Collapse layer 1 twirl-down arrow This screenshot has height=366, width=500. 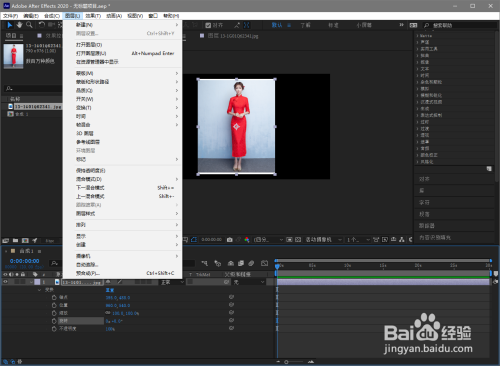click(31, 282)
